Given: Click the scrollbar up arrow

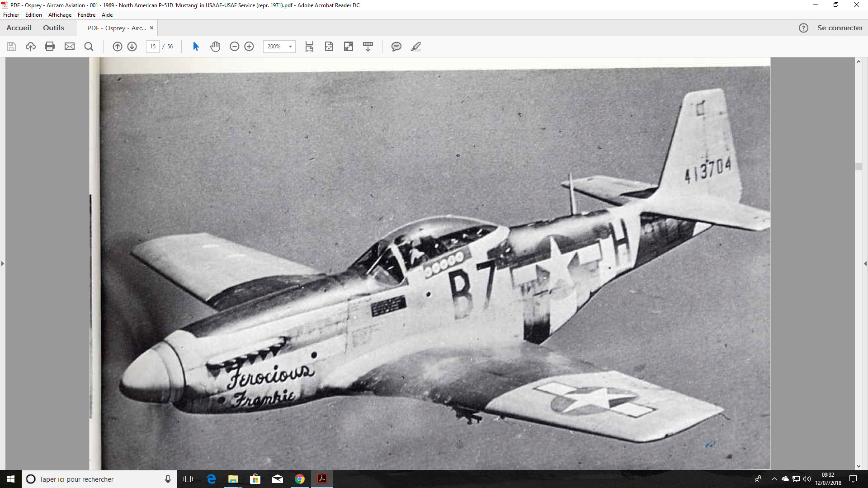Looking at the screenshot, I should [x=859, y=61].
